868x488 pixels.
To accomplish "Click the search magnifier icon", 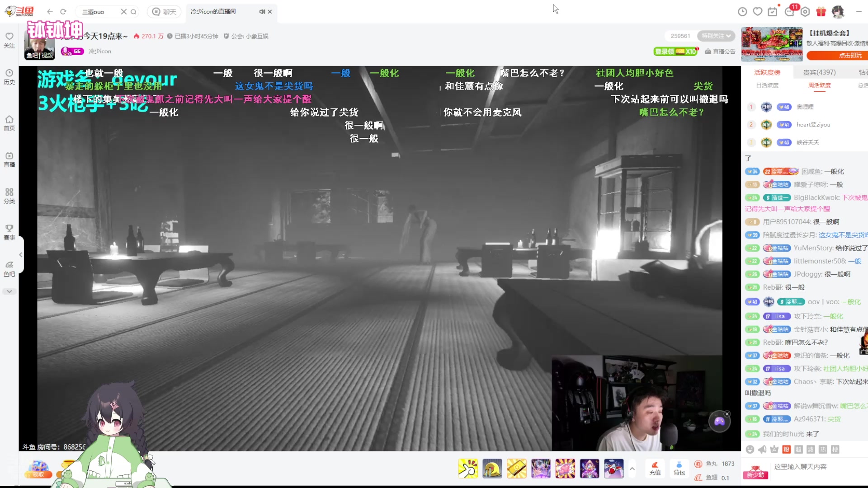I will (x=133, y=12).
